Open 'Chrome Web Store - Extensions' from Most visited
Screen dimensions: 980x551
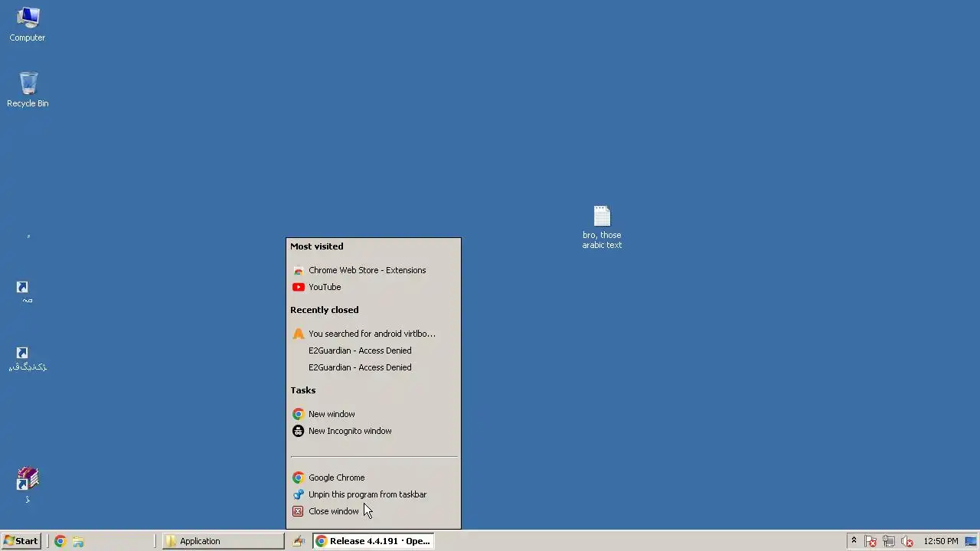(374, 270)
